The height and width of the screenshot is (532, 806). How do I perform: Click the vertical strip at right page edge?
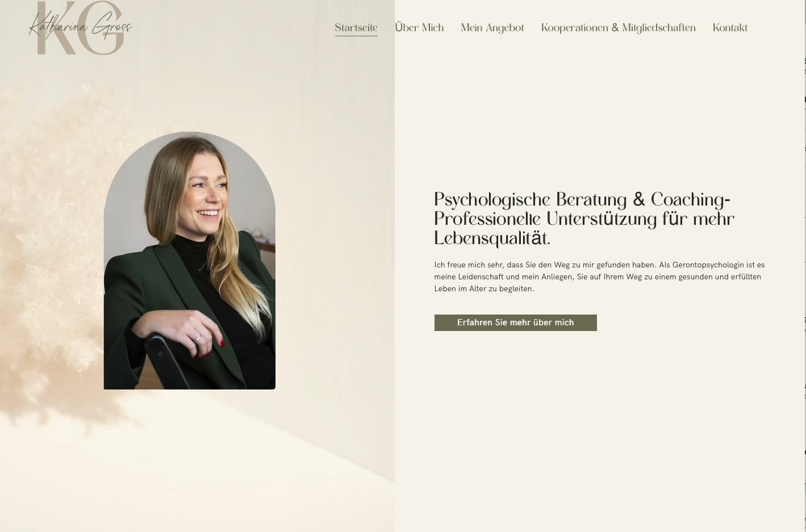coord(805,266)
